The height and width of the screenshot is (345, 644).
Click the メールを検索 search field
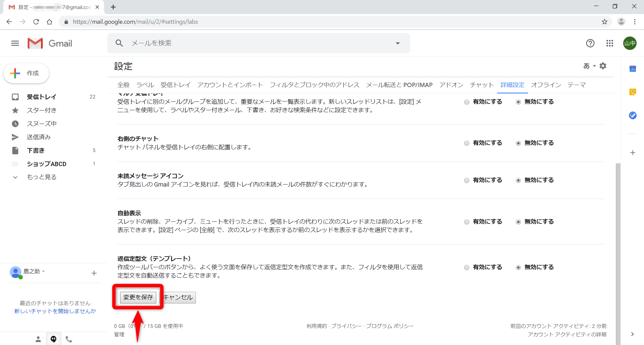pyautogui.click(x=259, y=43)
